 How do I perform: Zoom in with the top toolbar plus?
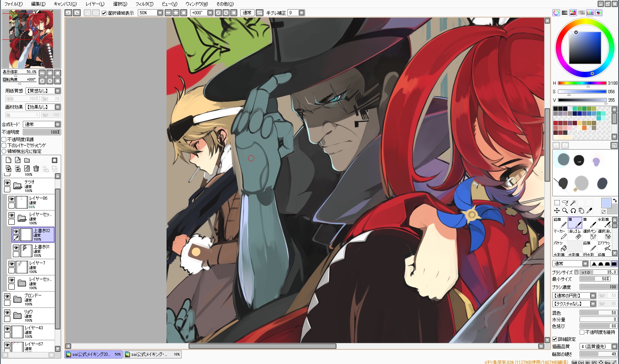176,13
